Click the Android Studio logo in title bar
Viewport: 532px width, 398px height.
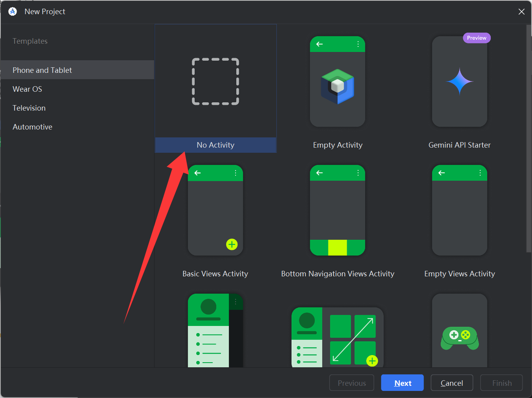click(x=13, y=11)
